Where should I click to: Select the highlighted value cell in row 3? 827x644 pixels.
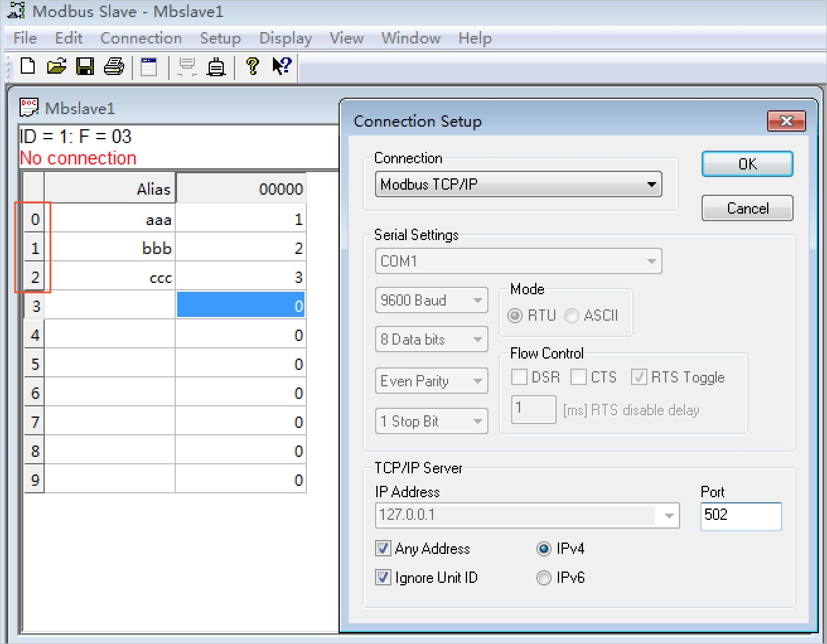click(x=241, y=306)
